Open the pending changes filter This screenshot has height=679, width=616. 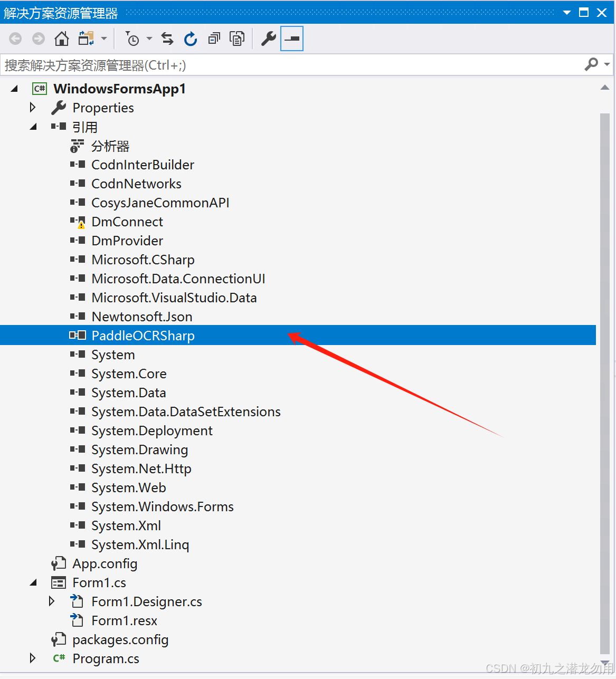132,39
